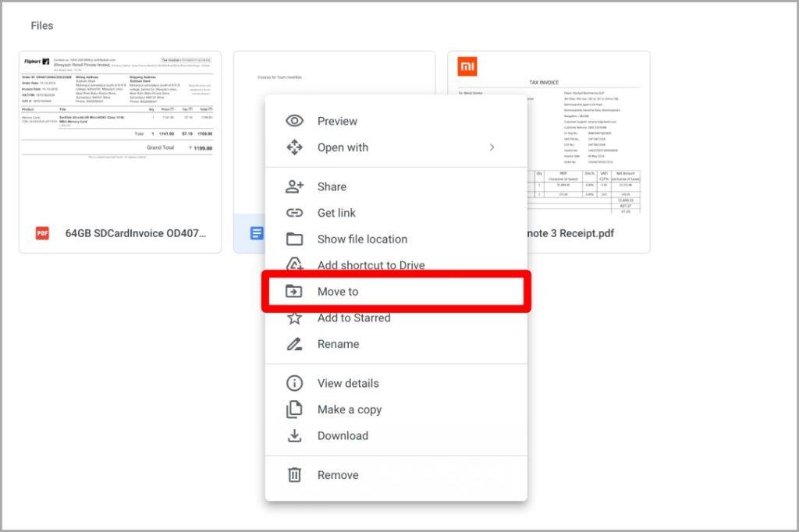Select Add shortcut to Drive
Screen dimensions: 799x532
pos(396,264)
